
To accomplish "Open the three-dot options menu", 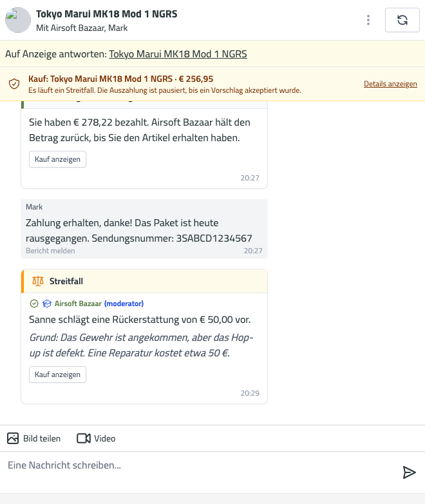I will (368, 20).
